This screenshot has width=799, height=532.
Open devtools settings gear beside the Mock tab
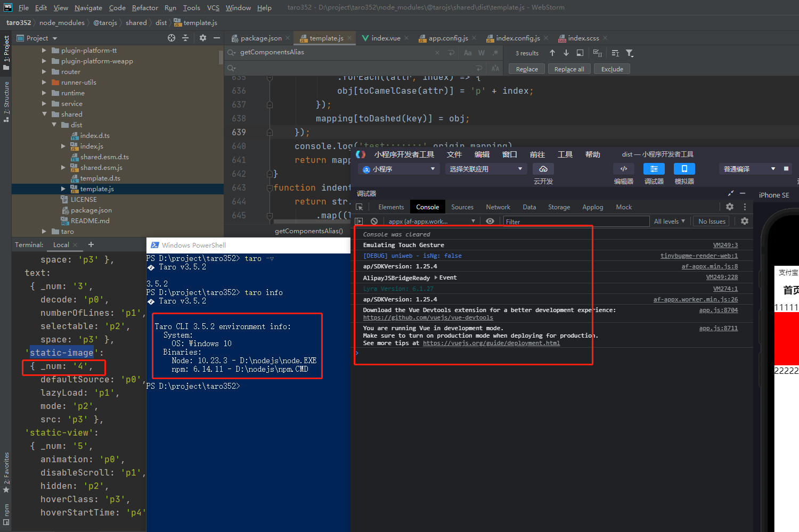click(730, 207)
